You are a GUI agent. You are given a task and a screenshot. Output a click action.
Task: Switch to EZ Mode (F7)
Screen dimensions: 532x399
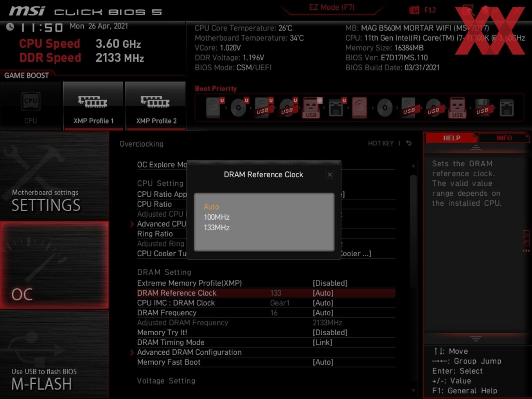point(332,7)
